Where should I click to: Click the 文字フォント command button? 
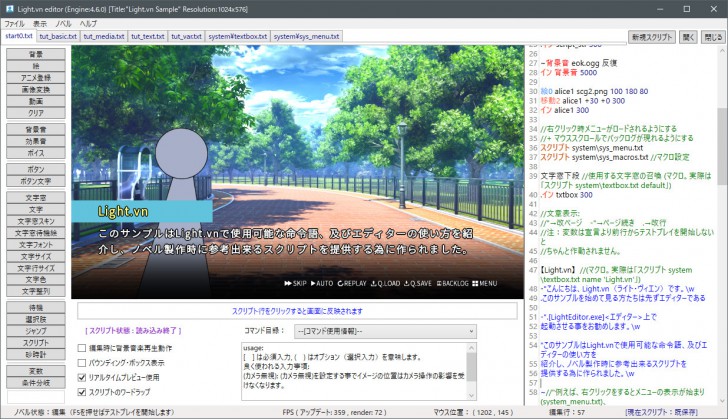pos(36,244)
